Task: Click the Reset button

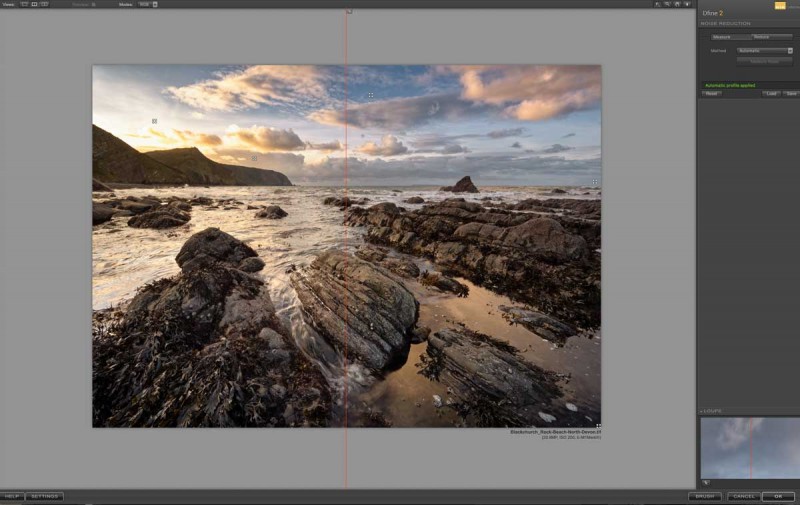Action: pyautogui.click(x=711, y=93)
